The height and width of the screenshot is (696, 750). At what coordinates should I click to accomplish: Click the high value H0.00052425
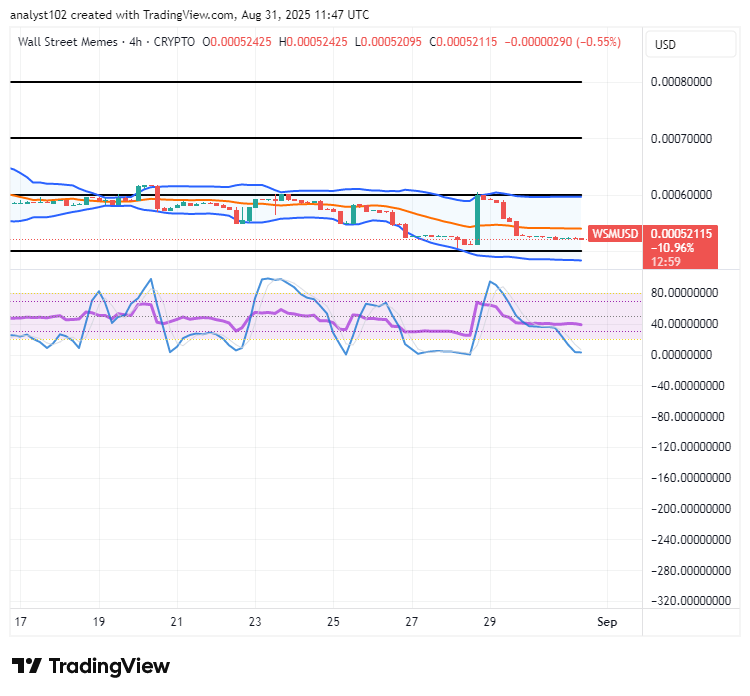pyautogui.click(x=313, y=42)
